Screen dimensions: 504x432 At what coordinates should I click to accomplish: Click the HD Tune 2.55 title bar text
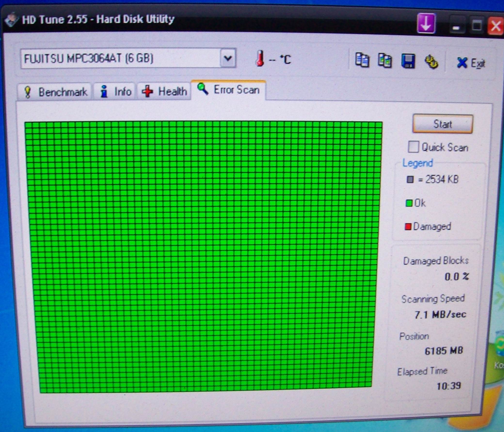98,19
